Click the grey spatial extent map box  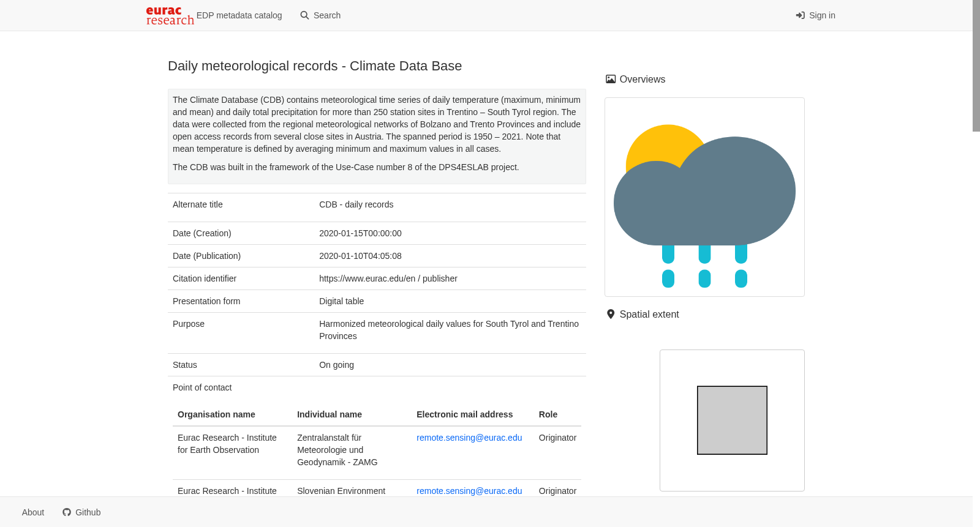click(732, 420)
